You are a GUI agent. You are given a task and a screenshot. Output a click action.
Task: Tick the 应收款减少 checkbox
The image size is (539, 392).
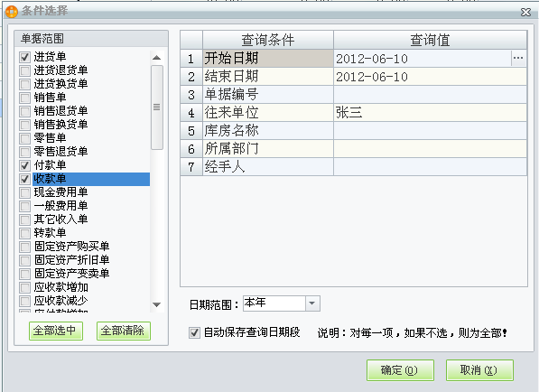24,301
